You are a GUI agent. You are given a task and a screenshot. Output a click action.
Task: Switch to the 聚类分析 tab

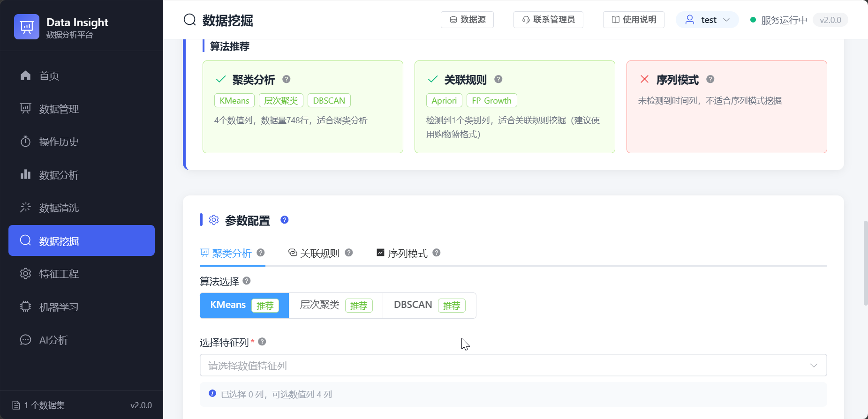pyautogui.click(x=233, y=253)
